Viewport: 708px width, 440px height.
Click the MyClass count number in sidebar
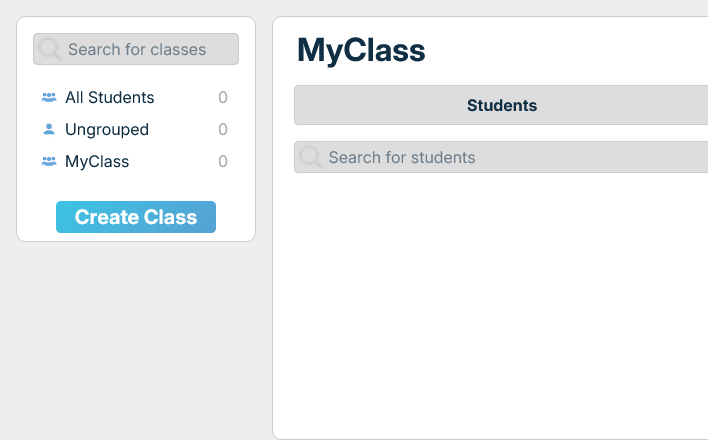coord(223,161)
